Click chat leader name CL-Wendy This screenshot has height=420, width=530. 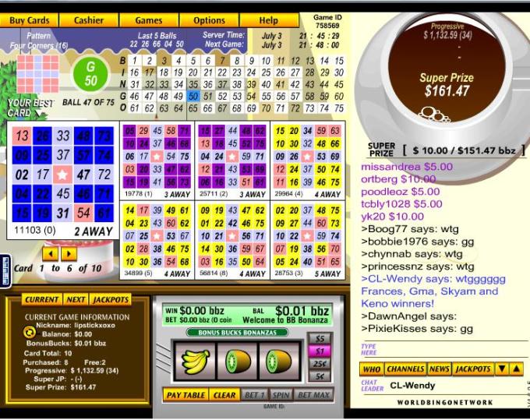(412, 386)
